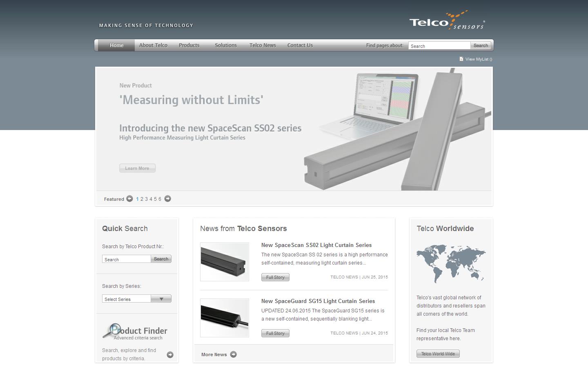Click the top Find pages search field
Screen dimensions: 588x368
pos(439,46)
